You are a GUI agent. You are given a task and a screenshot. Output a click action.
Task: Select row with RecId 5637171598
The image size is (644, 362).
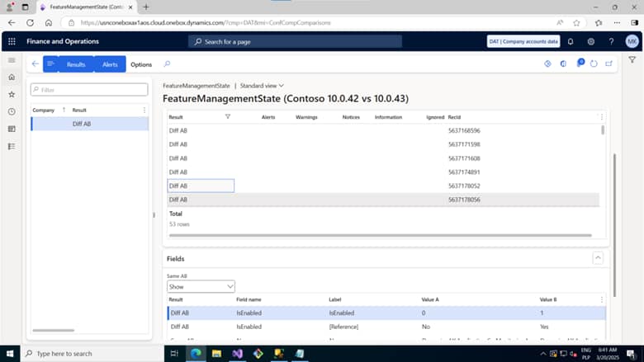[x=383, y=144]
